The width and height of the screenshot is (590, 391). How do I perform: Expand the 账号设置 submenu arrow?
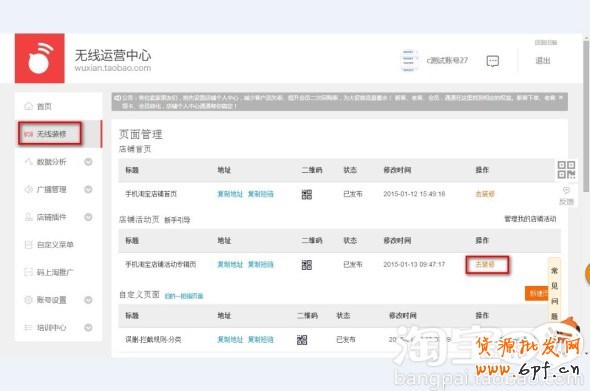coord(88,300)
